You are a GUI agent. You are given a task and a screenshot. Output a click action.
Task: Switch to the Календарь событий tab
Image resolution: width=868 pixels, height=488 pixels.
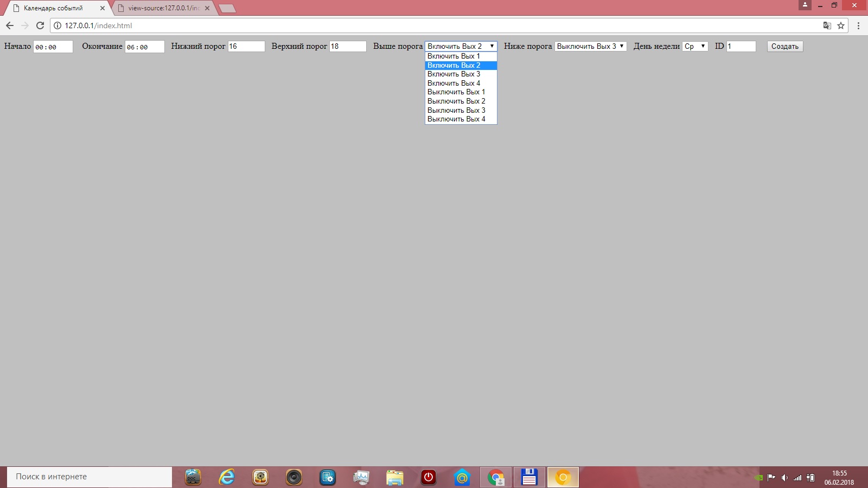tap(57, 8)
